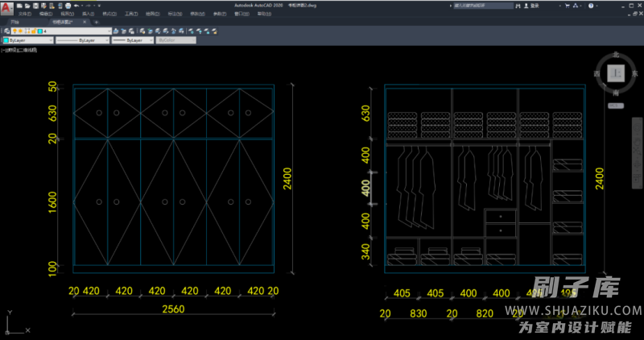
Task: Click the ViewCube 上 top face
Action: coord(617,74)
